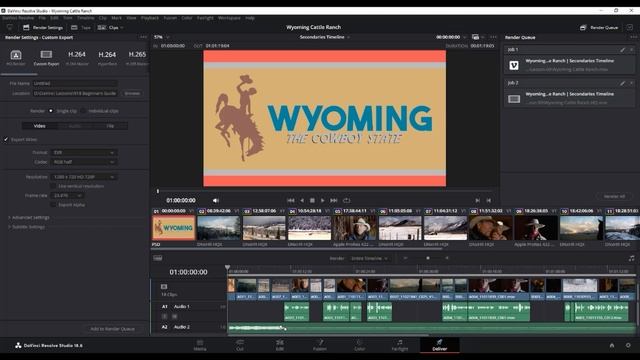Click the mark out point icon
Screen dimensions: 640x360
[x=489, y=200]
